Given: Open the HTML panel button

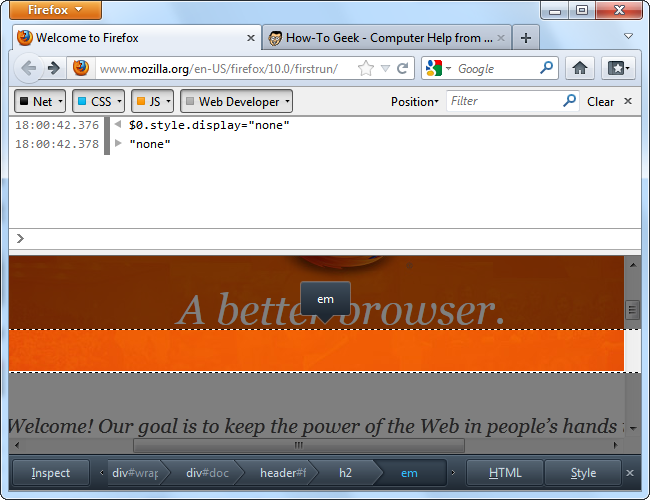Looking at the screenshot, I should click(504, 473).
